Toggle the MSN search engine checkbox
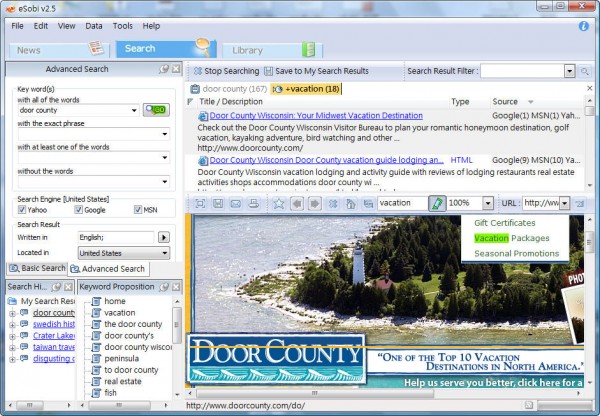The height and width of the screenshot is (416, 600). (x=138, y=210)
